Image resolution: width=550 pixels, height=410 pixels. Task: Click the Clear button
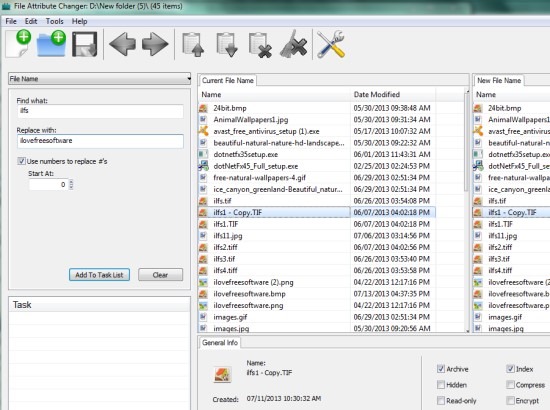[160, 275]
